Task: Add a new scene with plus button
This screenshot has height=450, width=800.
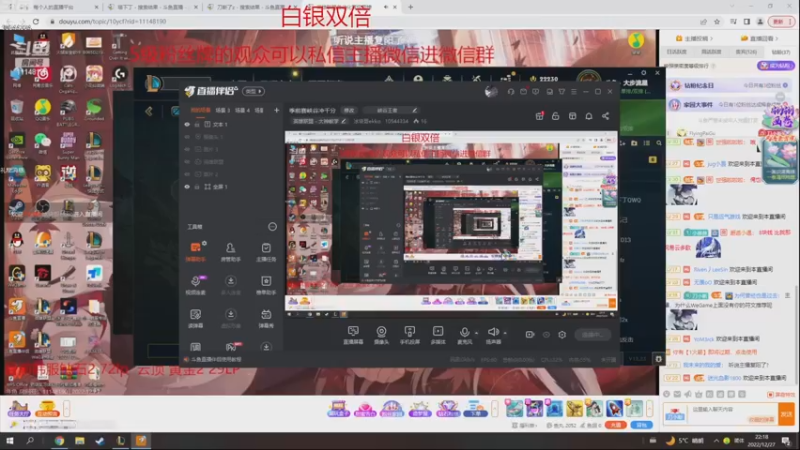Action: (x=277, y=110)
